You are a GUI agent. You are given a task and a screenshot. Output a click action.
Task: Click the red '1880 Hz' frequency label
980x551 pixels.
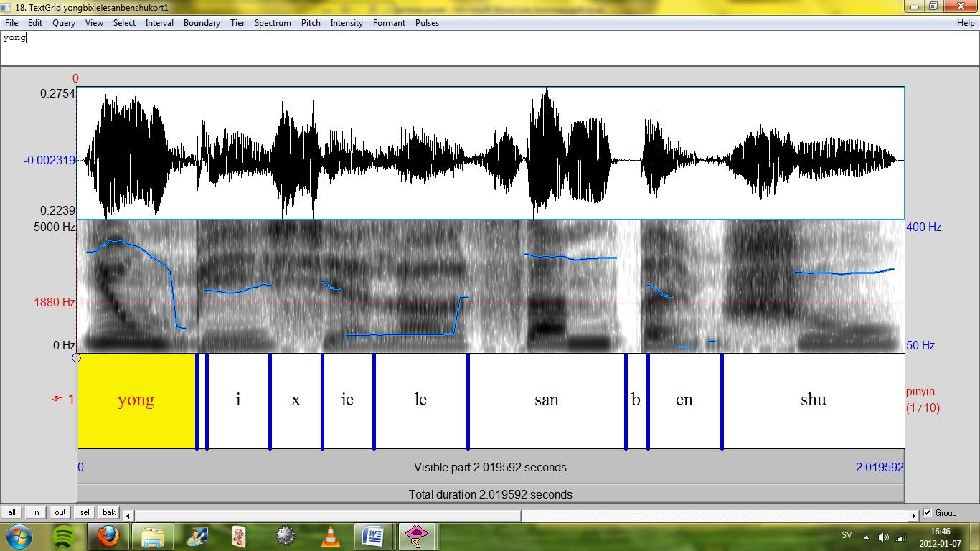tap(55, 302)
